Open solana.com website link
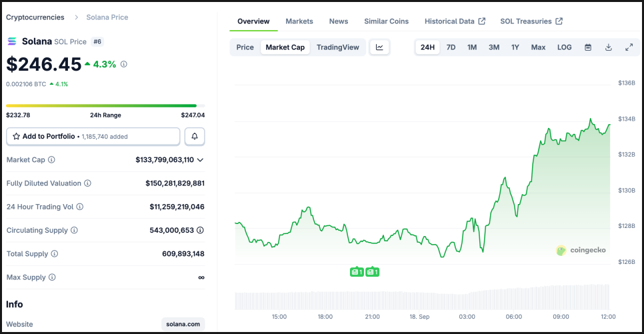The image size is (644, 334). pos(183,324)
